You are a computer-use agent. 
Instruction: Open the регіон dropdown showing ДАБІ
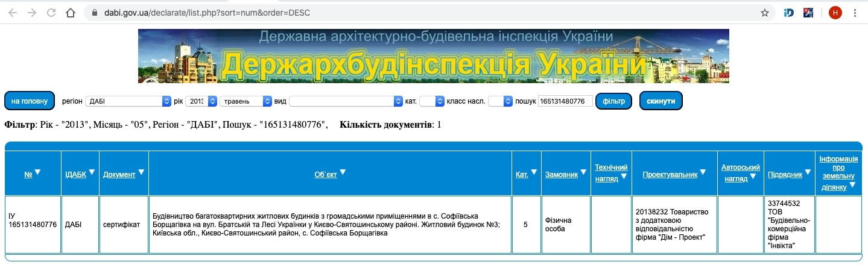pyautogui.click(x=128, y=101)
